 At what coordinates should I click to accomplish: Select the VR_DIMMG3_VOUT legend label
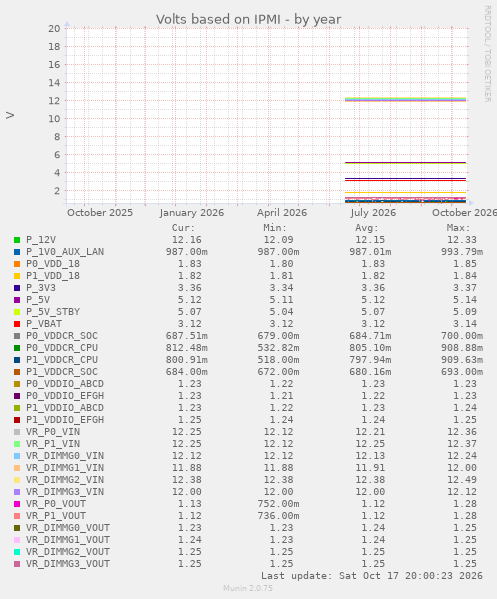tap(68, 564)
